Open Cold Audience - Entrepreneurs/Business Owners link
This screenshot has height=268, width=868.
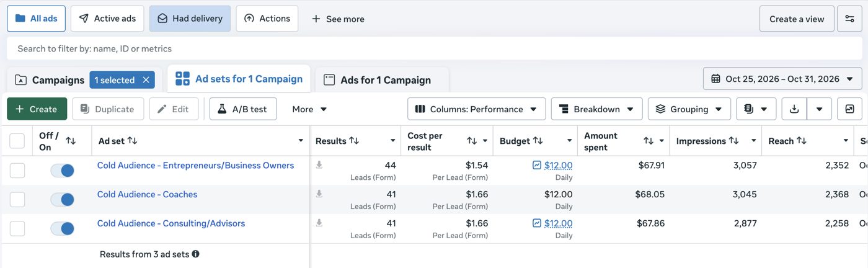point(195,166)
